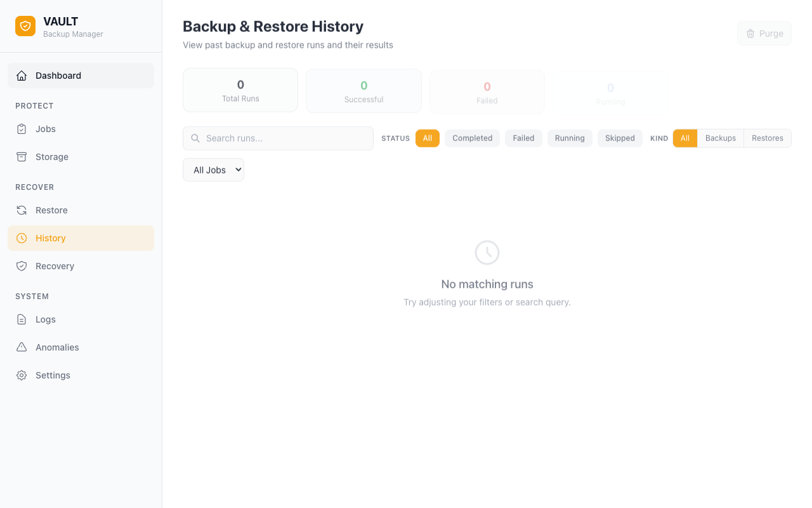This screenshot has width=812, height=508.
Task: Select the All kind segment
Action: pyautogui.click(x=685, y=138)
